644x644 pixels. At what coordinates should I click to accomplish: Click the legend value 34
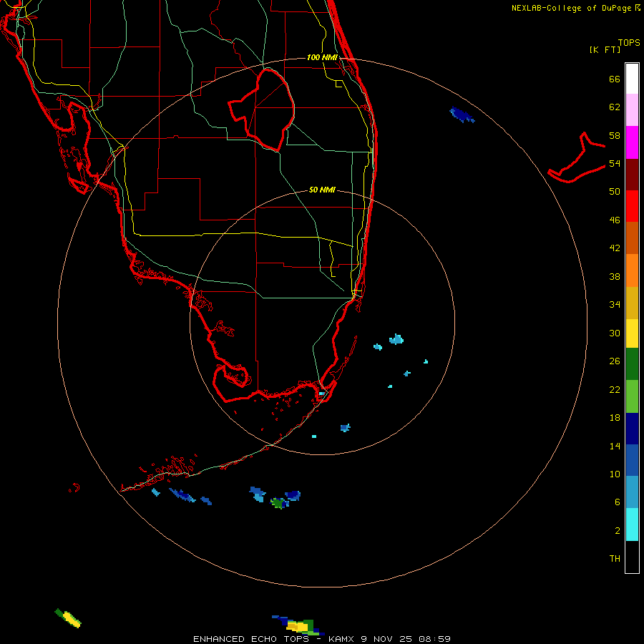[615, 305]
